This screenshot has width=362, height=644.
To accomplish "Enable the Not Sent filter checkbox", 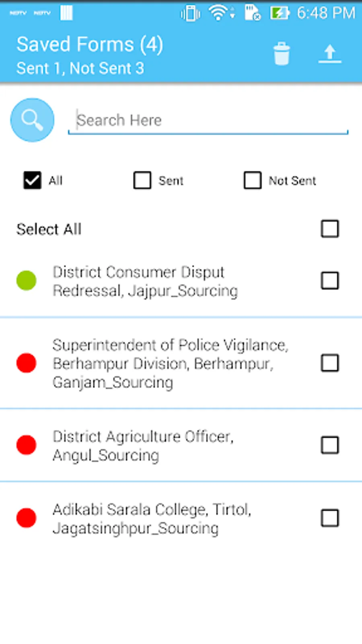I will pos(253,180).
